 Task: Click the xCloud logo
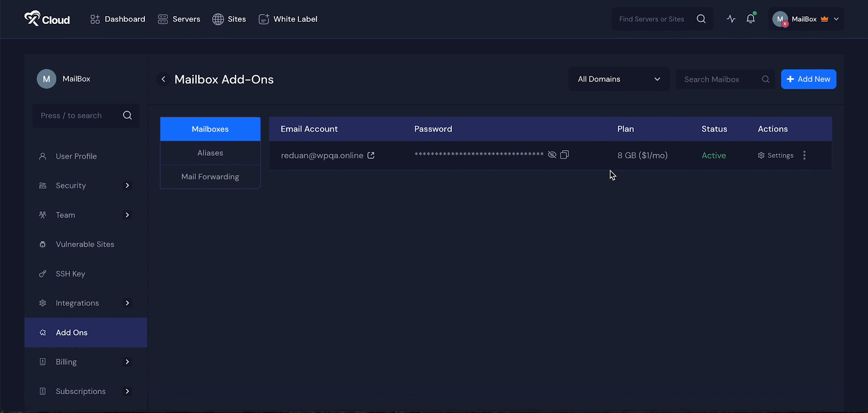(x=47, y=19)
